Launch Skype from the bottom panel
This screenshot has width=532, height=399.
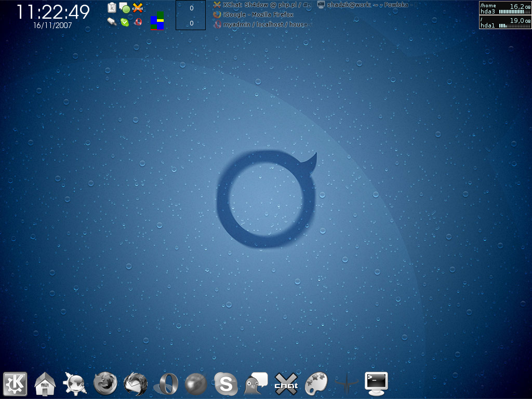pyautogui.click(x=226, y=384)
